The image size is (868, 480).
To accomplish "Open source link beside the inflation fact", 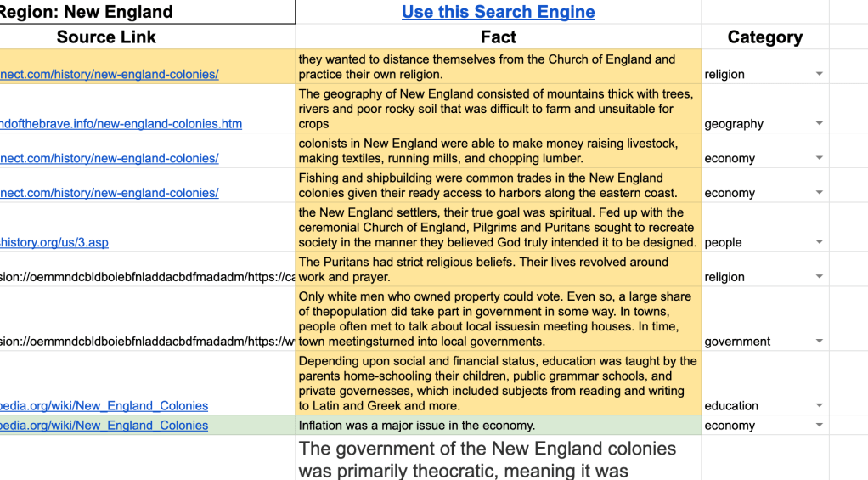I will click(x=104, y=426).
